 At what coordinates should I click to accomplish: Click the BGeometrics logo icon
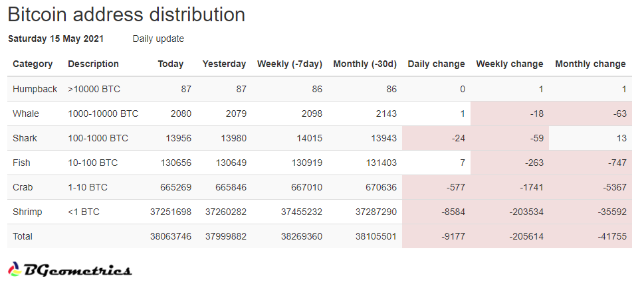15,269
